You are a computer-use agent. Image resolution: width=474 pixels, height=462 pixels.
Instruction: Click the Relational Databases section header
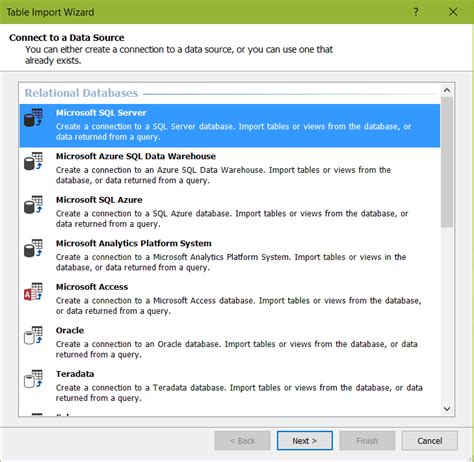click(81, 93)
